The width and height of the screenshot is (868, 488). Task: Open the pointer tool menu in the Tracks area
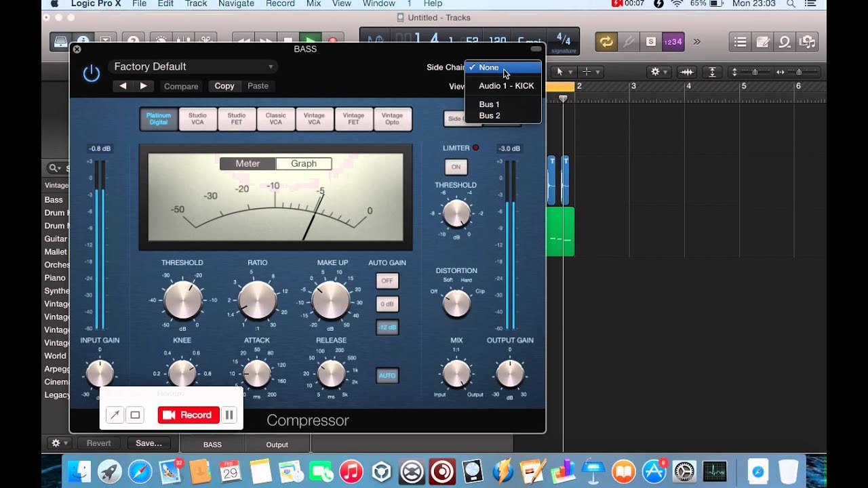pyautogui.click(x=562, y=72)
